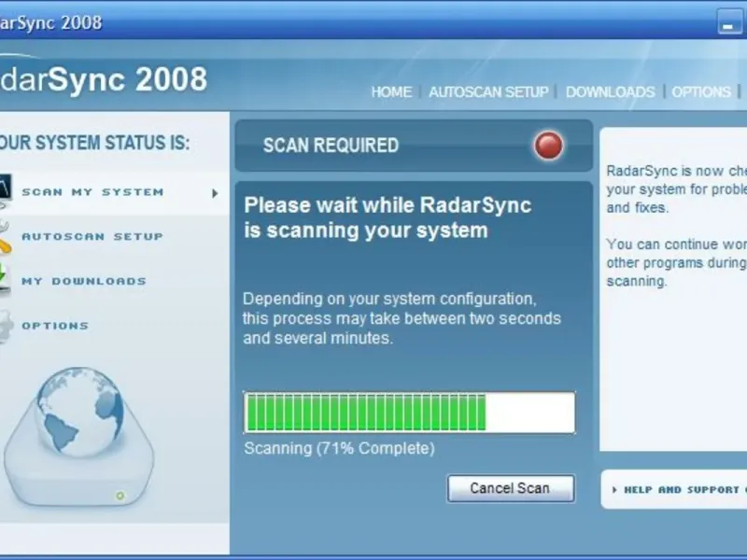Click the small arrow icon before Help and Support
This screenshot has width=747, height=560.
coord(614,489)
